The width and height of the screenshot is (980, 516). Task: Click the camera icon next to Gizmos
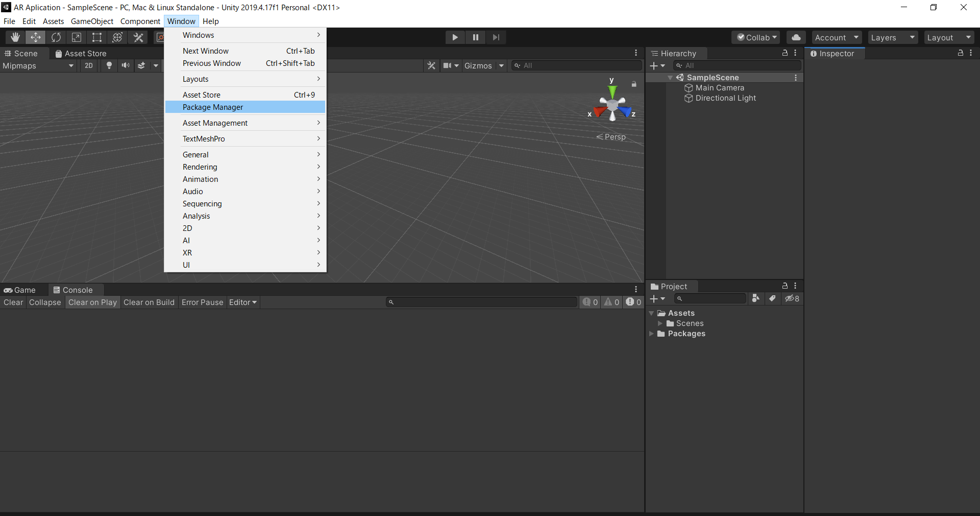click(448, 65)
